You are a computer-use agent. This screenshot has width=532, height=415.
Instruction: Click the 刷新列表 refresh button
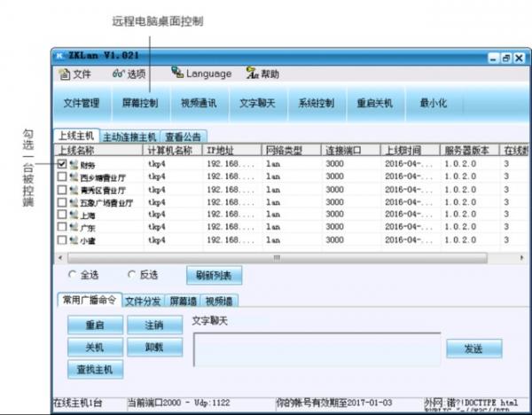(x=213, y=276)
